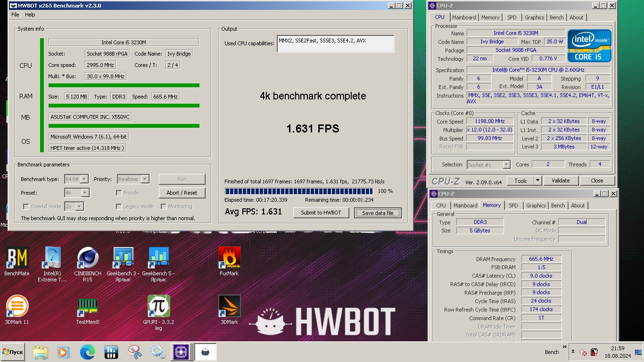This screenshot has width=644, height=362.
Task: Click ASUSTeK COMPUTER INC. X550VC field
Action: [x=90, y=117]
